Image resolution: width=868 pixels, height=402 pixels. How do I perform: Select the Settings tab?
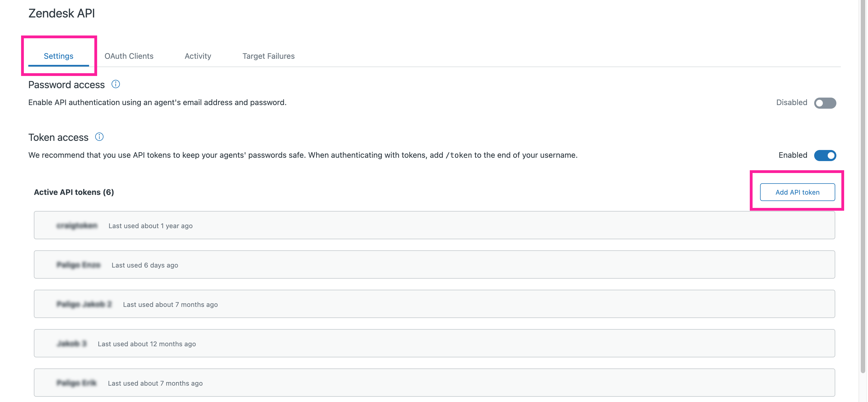(58, 56)
